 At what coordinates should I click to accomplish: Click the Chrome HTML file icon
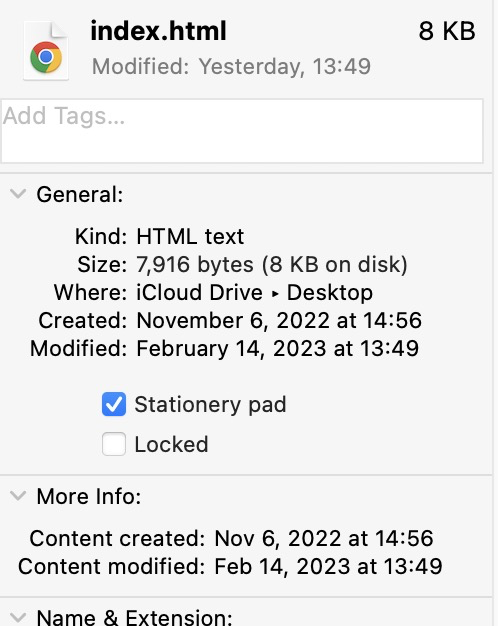46,51
